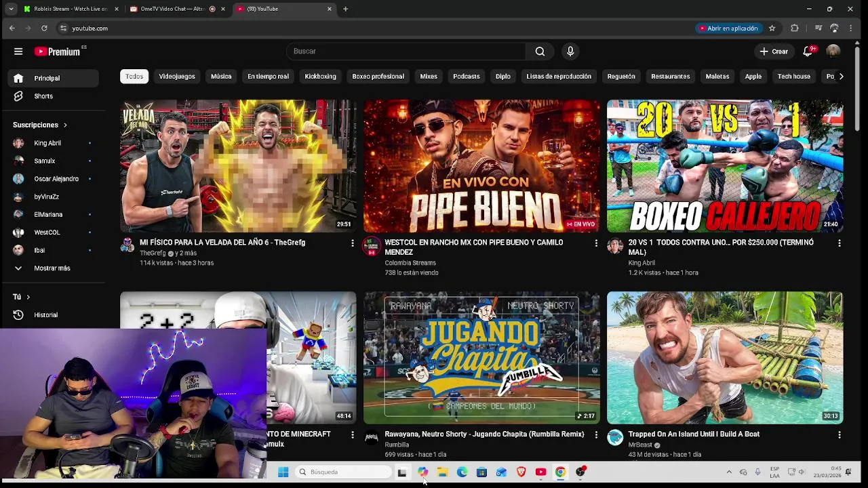Image resolution: width=868 pixels, height=488 pixels.
Task: Go to Principal in the sidebar
Action: [x=53, y=78]
